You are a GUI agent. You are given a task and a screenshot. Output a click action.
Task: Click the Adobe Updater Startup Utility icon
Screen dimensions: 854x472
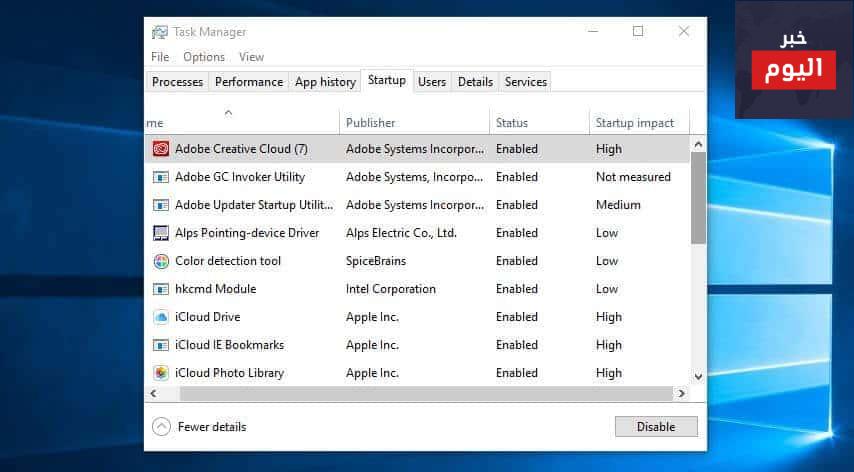[x=161, y=205]
